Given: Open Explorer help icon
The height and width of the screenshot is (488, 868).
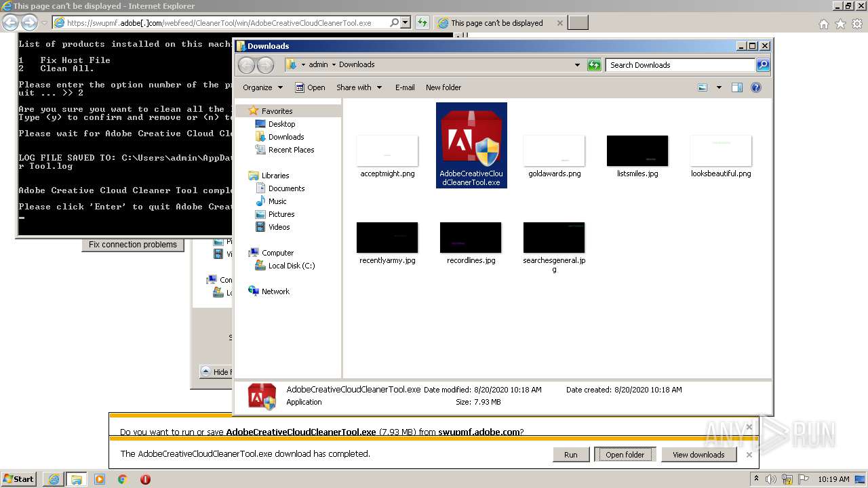Looking at the screenshot, I should pyautogui.click(x=756, y=87).
